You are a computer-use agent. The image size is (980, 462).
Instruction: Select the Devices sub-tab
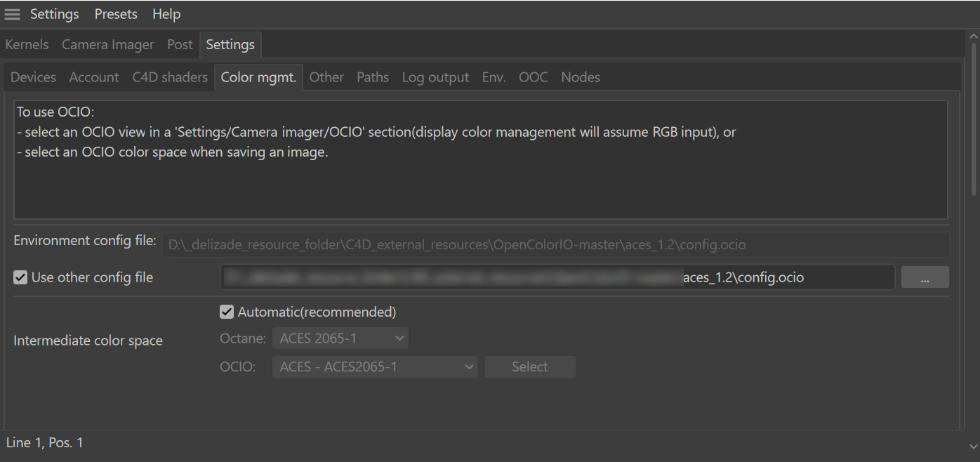pos(33,77)
